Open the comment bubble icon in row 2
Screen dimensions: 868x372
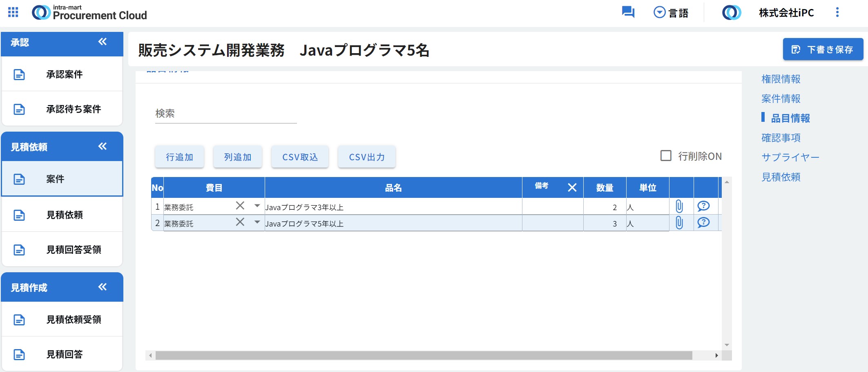(x=703, y=222)
